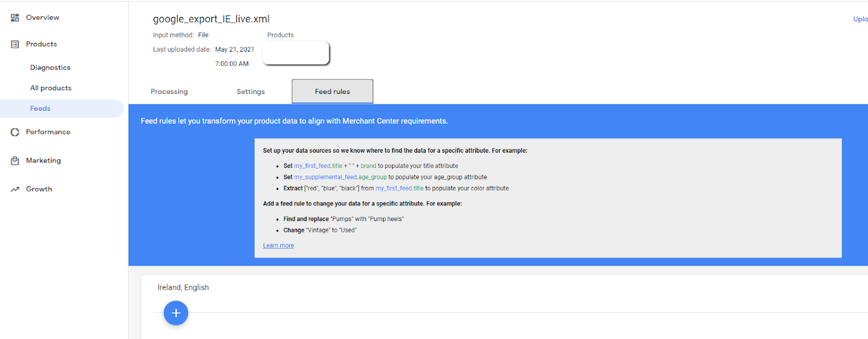Click my_first_feed.title in Extract example

click(x=399, y=189)
